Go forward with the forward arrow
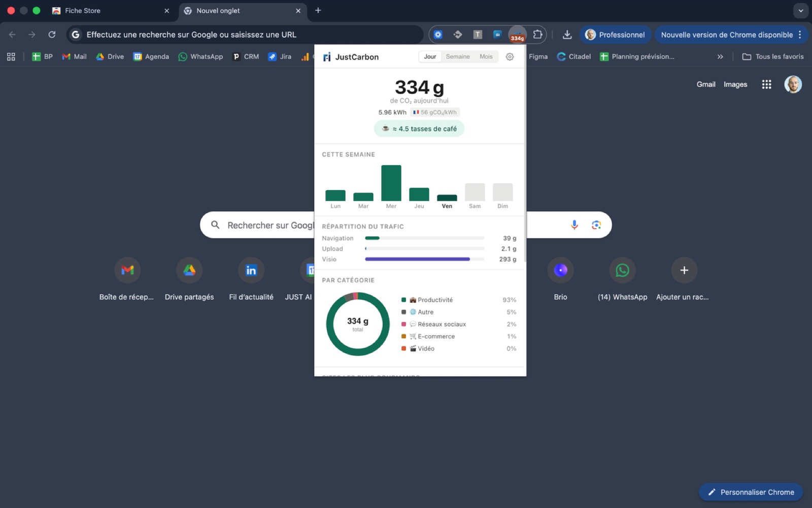The height and width of the screenshot is (508, 812). click(32, 35)
